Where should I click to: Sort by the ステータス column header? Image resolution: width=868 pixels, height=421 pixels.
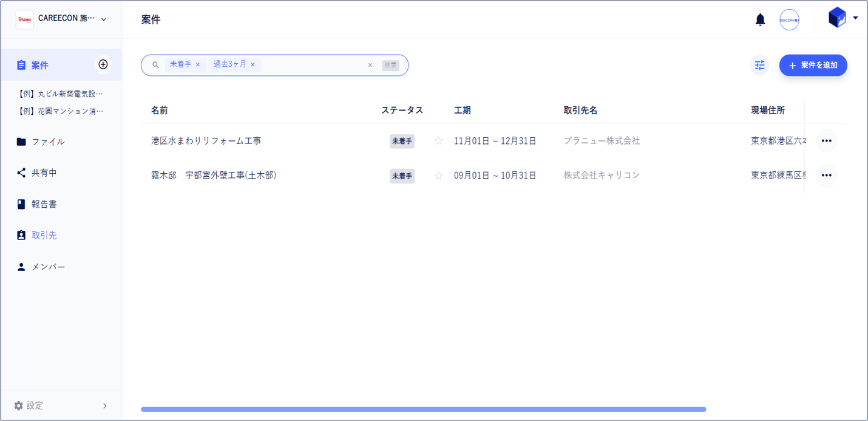[402, 110]
